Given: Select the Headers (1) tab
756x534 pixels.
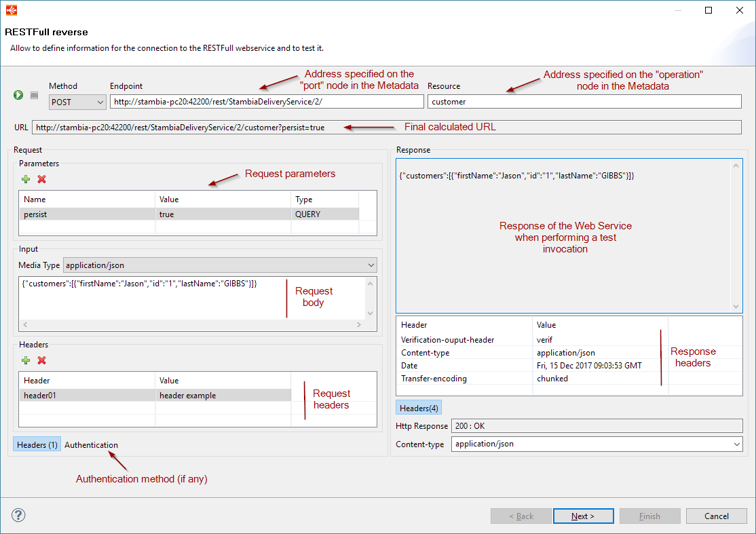Looking at the screenshot, I should pyautogui.click(x=36, y=444).
